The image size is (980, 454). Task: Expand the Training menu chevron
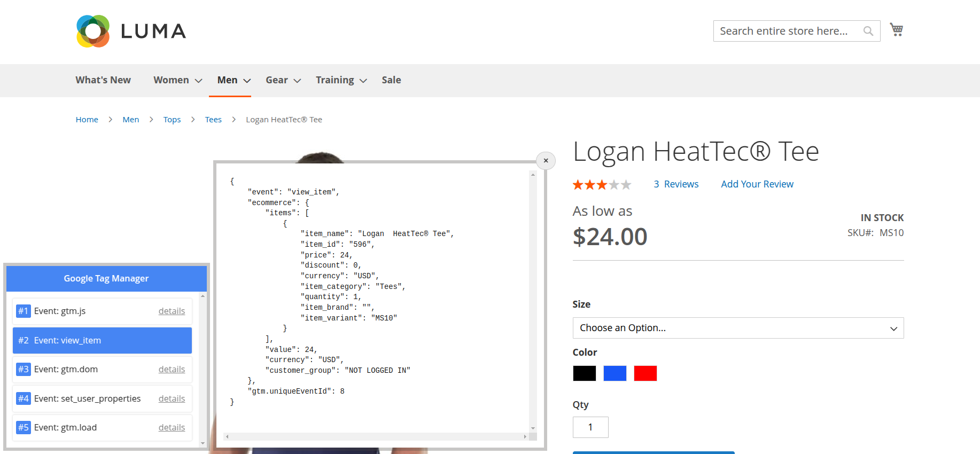[x=363, y=81]
